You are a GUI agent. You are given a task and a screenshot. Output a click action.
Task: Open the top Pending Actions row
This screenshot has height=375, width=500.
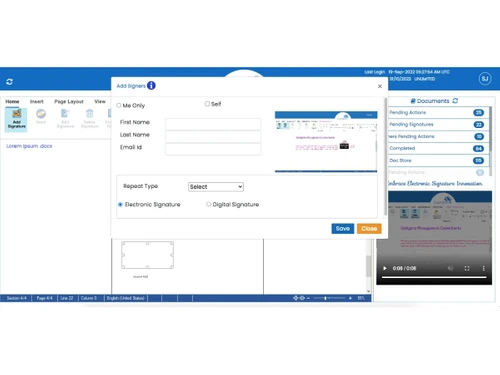(x=438, y=113)
